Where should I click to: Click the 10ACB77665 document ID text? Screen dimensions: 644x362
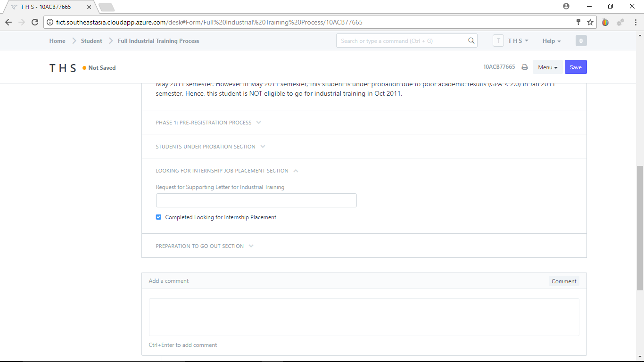tap(499, 67)
